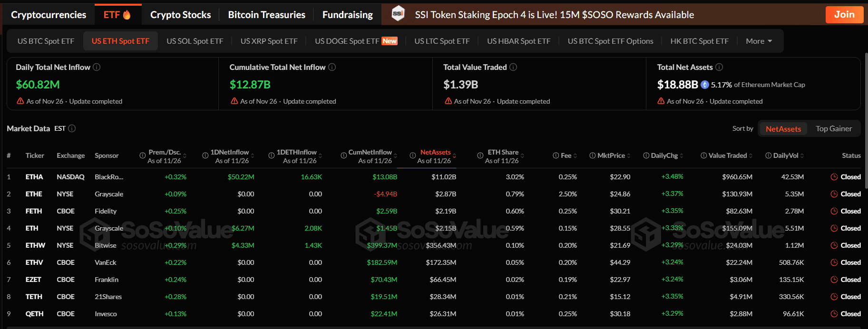868x329 pixels.
Task: Switch sort to Top Gainer
Action: pyautogui.click(x=834, y=129)
